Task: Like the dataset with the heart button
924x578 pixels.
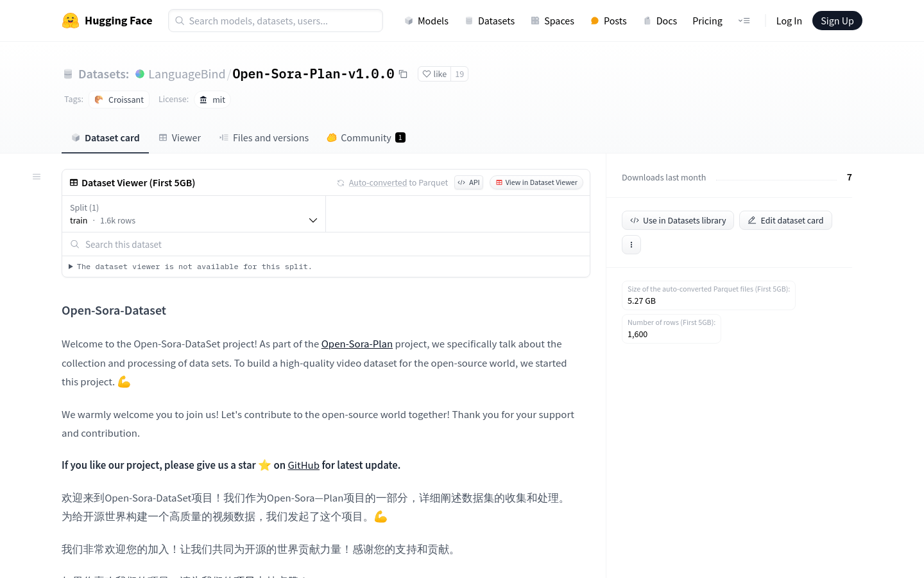Action: point(434,74)
